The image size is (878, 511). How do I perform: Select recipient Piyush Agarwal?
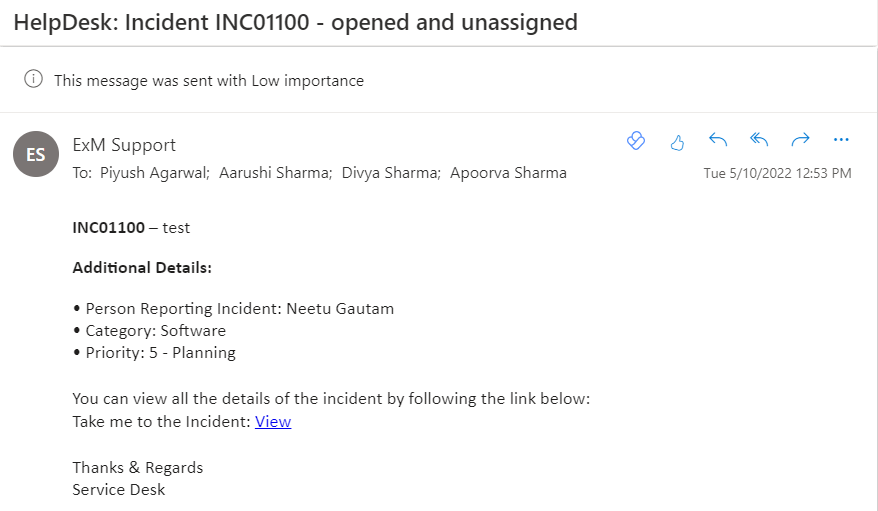[x=155, y=173]
